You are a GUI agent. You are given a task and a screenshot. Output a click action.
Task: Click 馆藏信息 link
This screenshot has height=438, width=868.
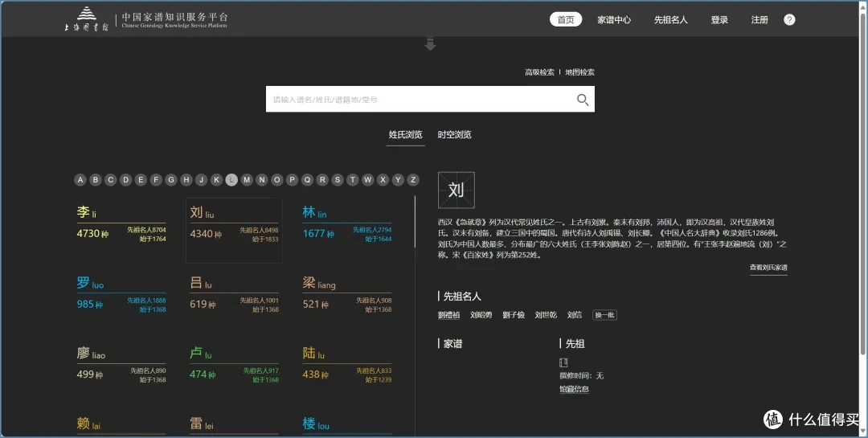click(x=574, y=389)
